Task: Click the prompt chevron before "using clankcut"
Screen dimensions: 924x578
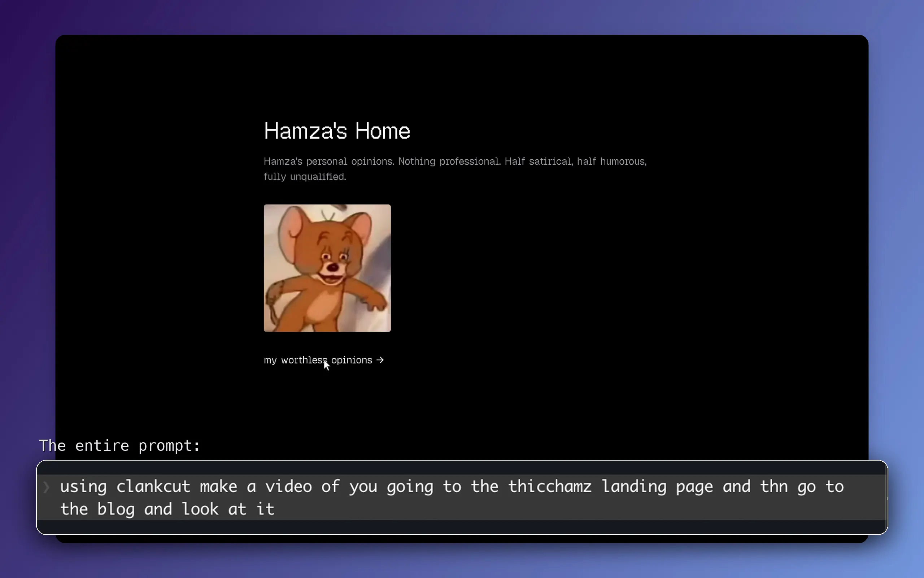Action: click(x=46, y=487)
